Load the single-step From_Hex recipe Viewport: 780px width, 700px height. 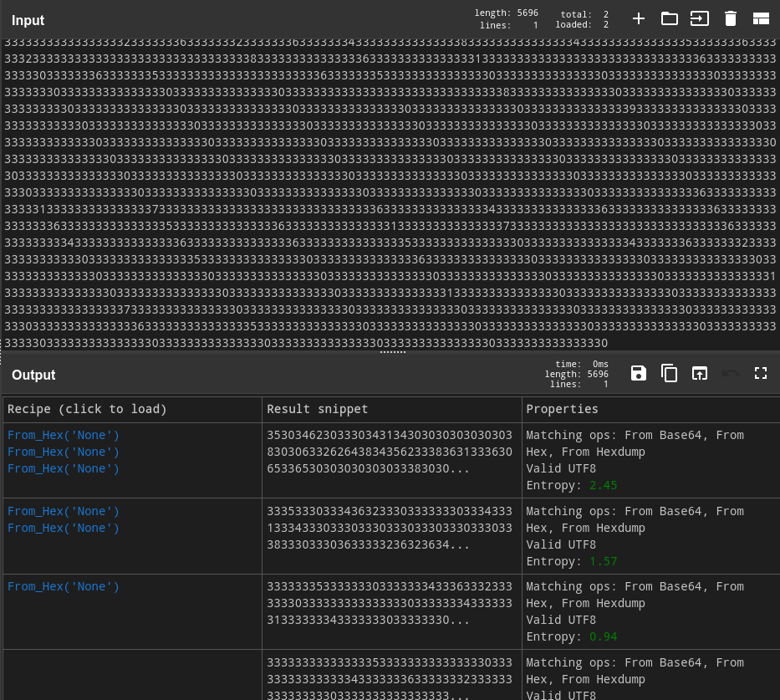point(64,586)
